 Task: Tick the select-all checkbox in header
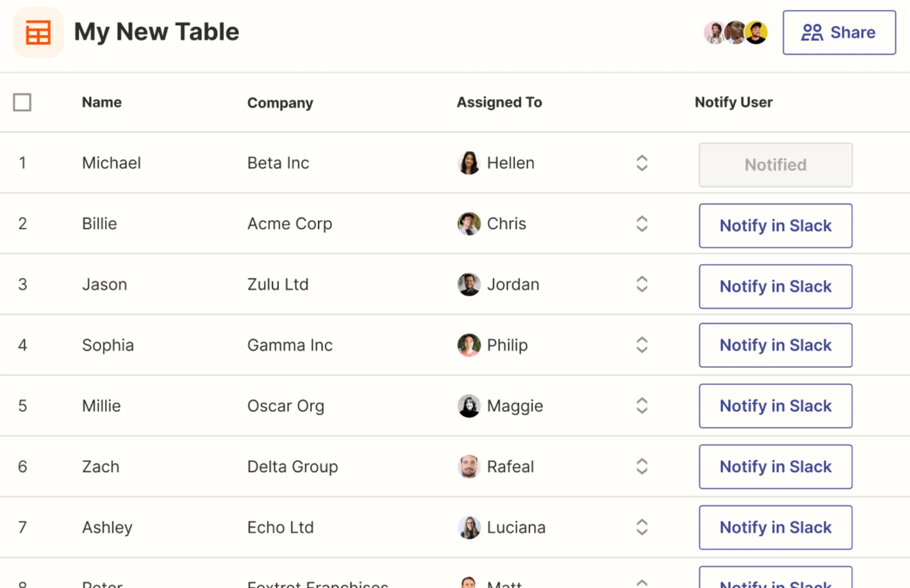(x=22, y=102)
